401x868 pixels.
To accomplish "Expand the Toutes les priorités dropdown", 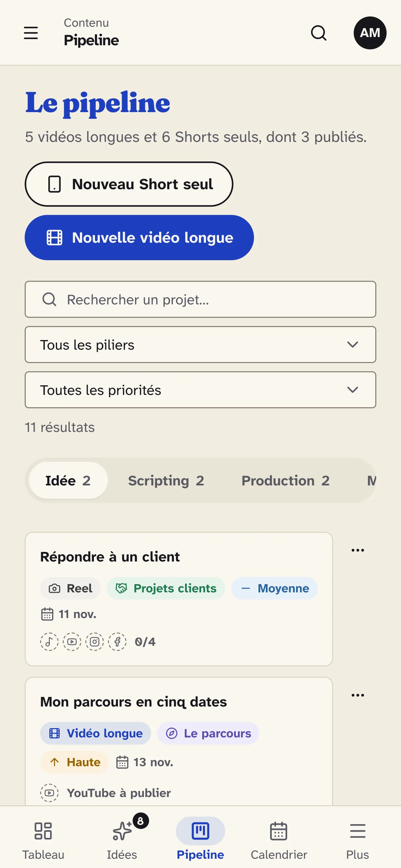I will pyautogui.click(x=200, y=390).
